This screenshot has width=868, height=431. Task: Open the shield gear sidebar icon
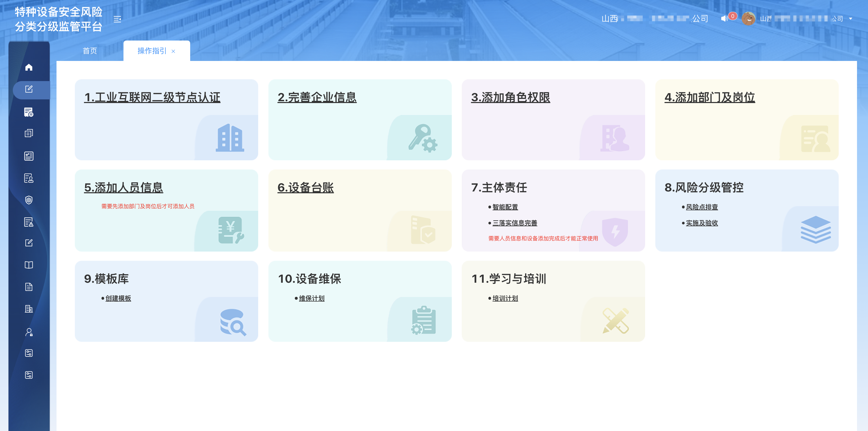tap(29, 200)
